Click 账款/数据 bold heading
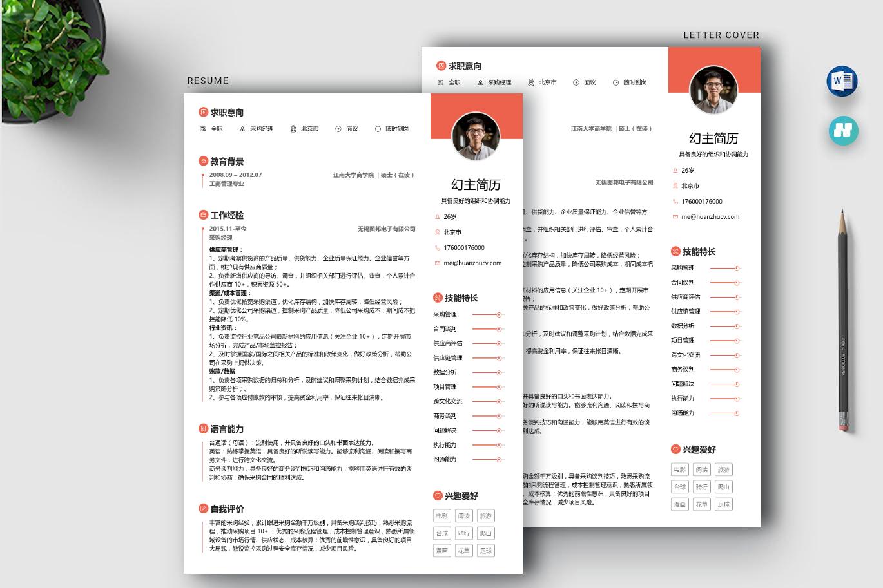This screenshot has width=883, height=588. [222, 372]
